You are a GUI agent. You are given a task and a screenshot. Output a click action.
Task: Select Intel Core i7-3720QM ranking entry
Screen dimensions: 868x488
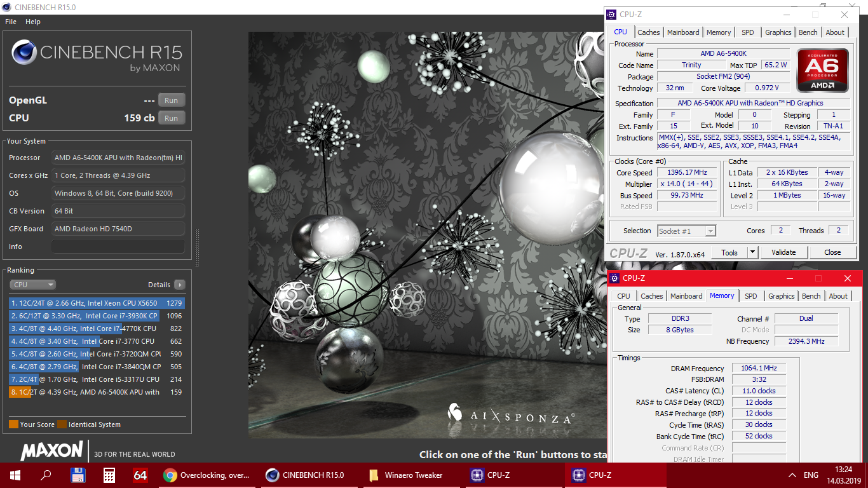tap(97, 354)
